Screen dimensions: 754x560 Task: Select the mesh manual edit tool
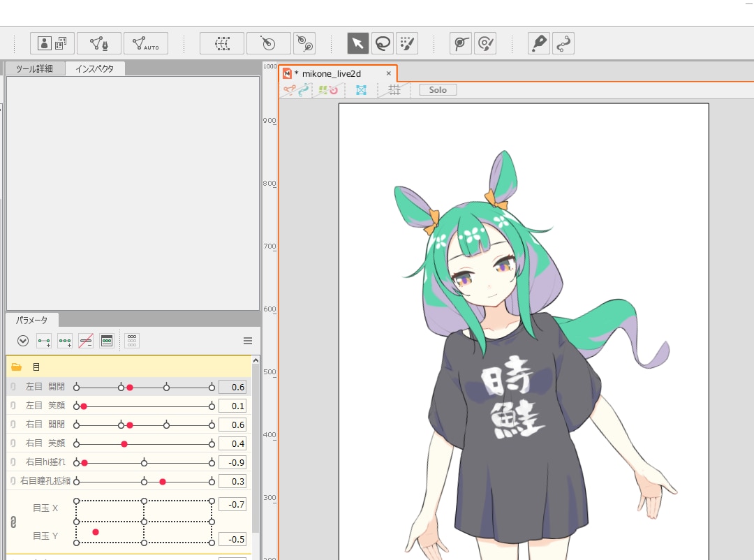pyautogui.click(x=98, y=43)
